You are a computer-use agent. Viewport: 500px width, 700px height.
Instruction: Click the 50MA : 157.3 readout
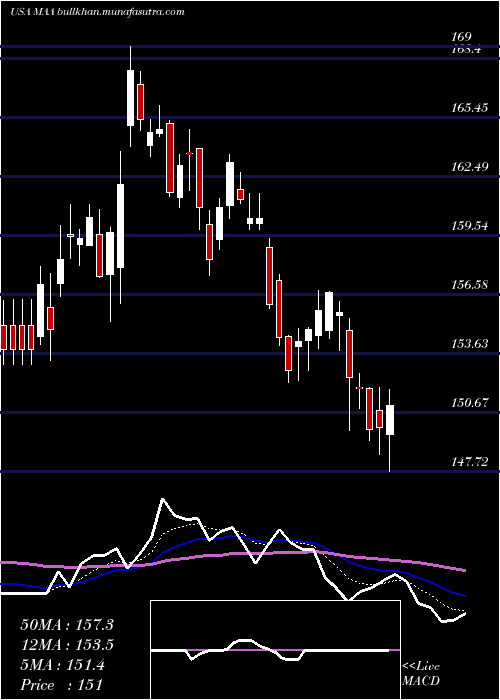(x=67, y=625)
